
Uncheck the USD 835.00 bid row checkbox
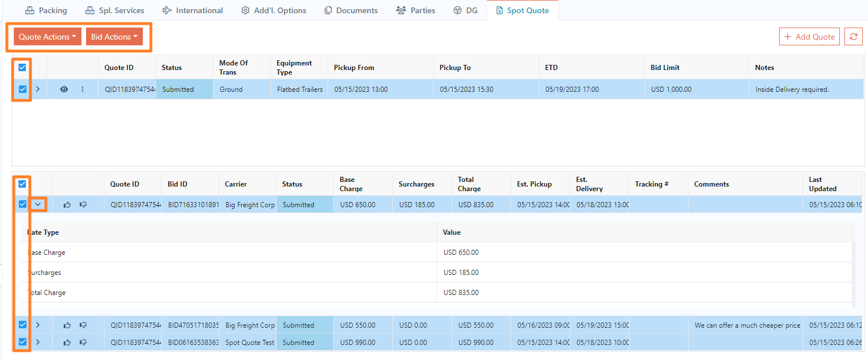pos(22,204)
